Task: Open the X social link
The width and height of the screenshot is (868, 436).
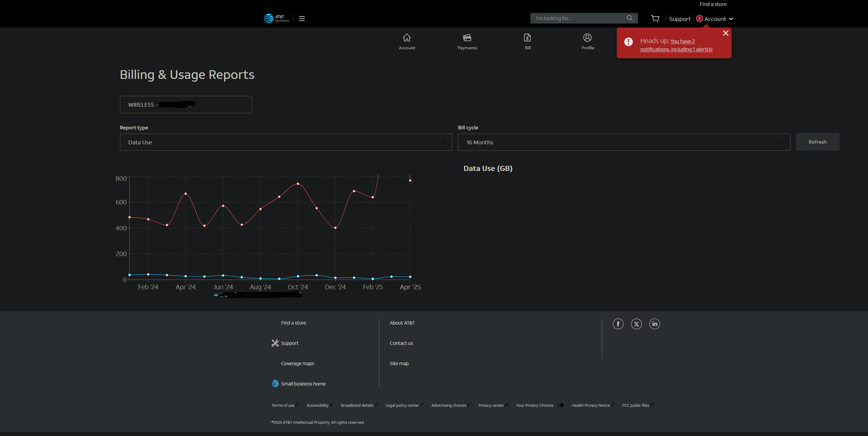Action: point(636,324)
